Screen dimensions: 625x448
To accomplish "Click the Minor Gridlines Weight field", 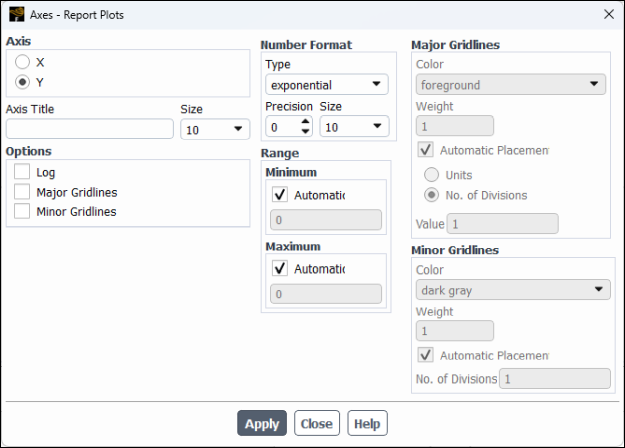I will coord(454,331).
